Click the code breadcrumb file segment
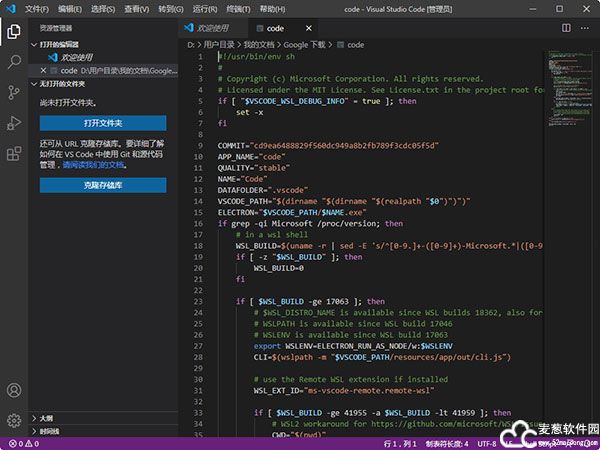This screenshot has height=450, width=600. (351, 45)
